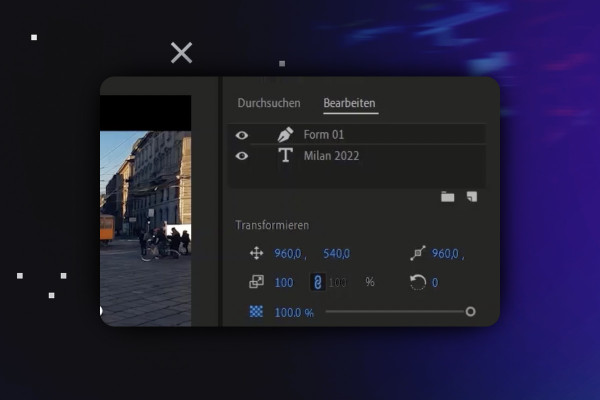Click the Transformieren section heading
Image resolution: width=600 pixels, height=400 pixels.
[x=272, y=225]
